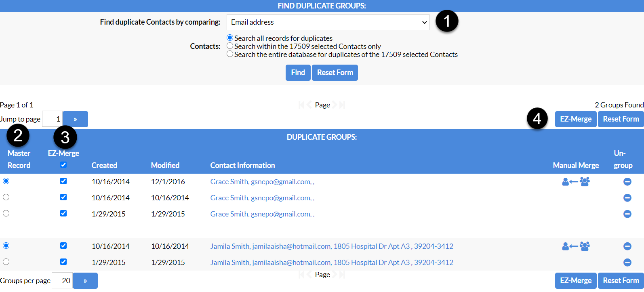644x292 pixels.
Task: Set Grace Smith modified 12/1/2016 as master record
Action: [x=6, y=181]
